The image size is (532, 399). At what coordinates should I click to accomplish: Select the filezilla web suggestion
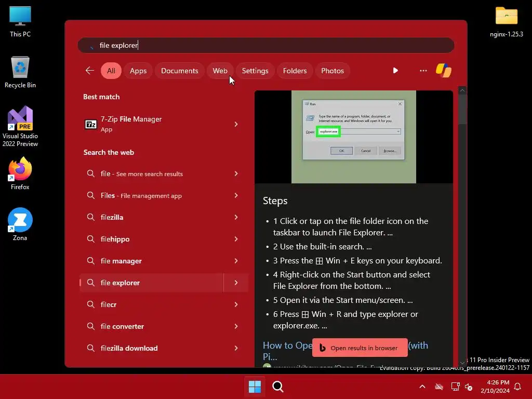pyautogui.click(x=151, y=217)
